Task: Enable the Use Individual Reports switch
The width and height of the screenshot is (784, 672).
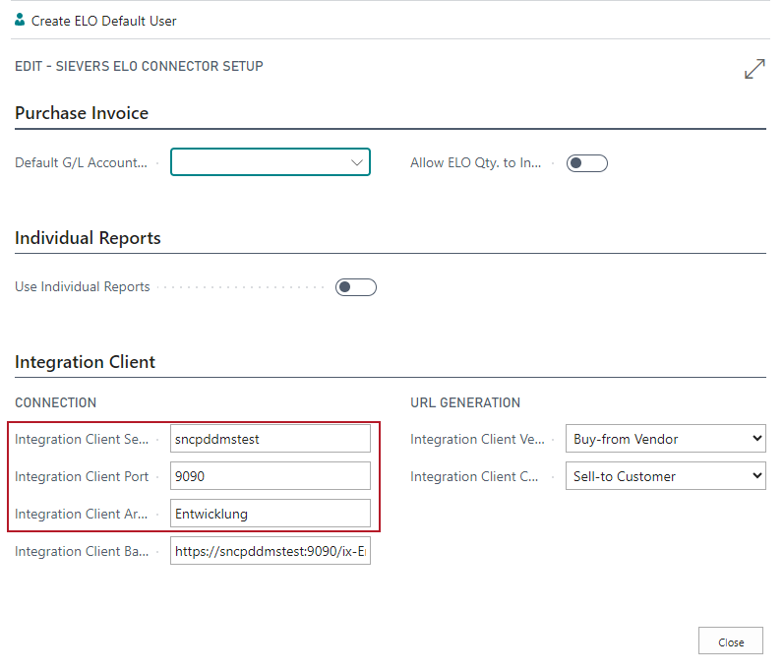Action: point(355,287)
